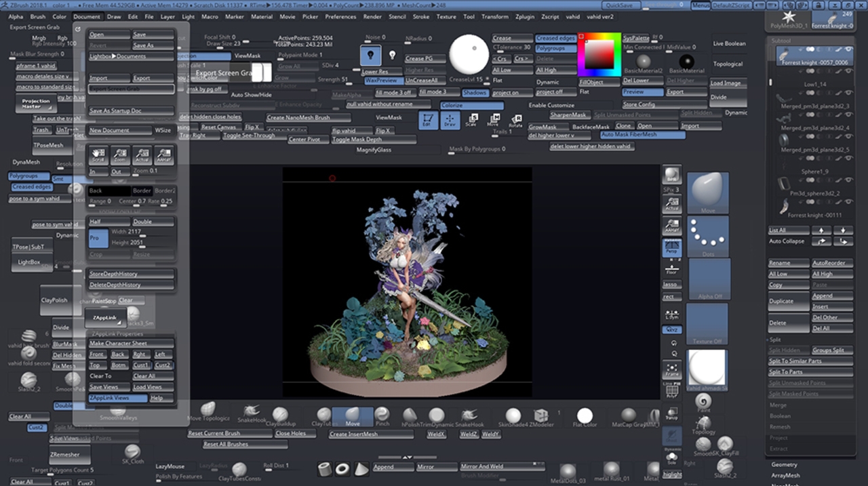Open Lightbox Documents browser
Viewport: 868px width, 486px height.
coord(132,56)
